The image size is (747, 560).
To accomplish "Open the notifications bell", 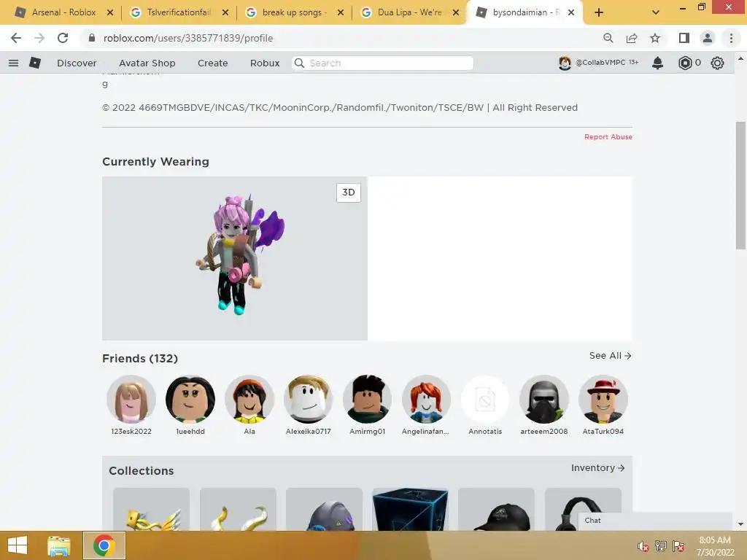I will pos(657,63).
